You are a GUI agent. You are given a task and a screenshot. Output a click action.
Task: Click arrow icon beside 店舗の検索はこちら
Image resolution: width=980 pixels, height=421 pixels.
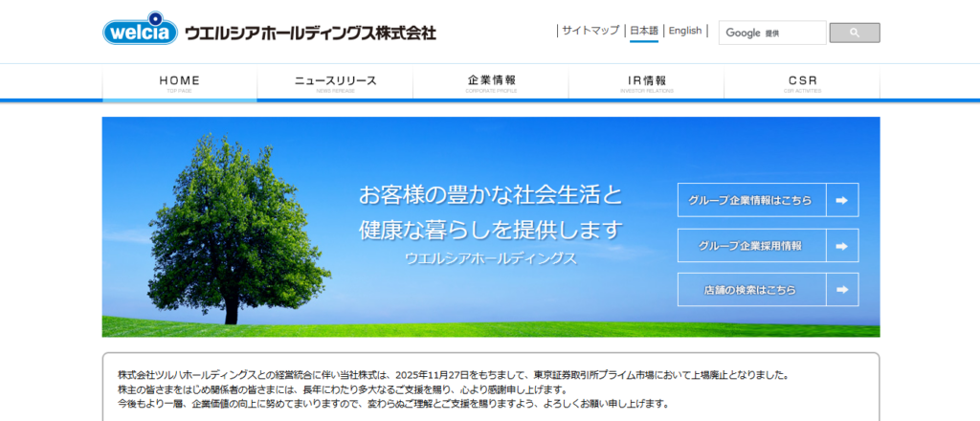pos(841,289)
